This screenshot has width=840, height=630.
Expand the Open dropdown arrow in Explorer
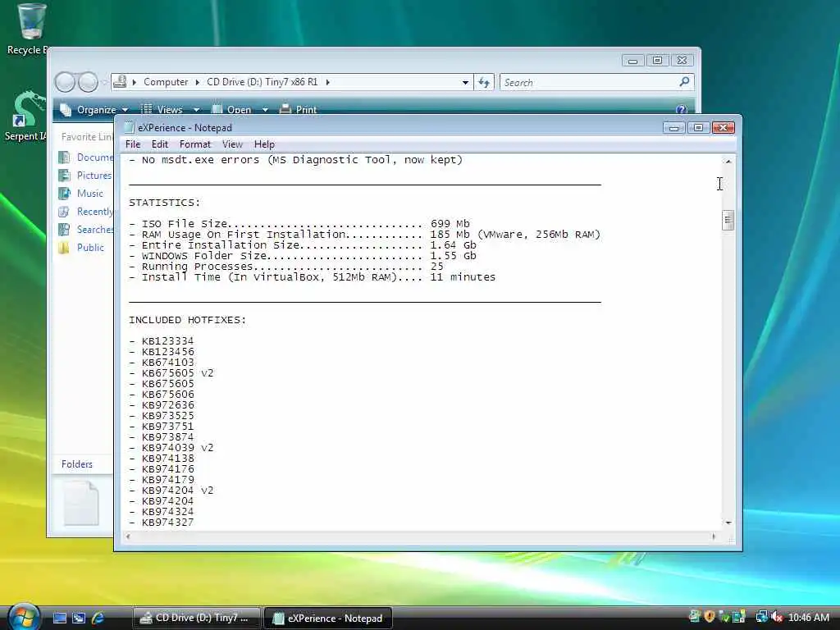click(265, 109)
